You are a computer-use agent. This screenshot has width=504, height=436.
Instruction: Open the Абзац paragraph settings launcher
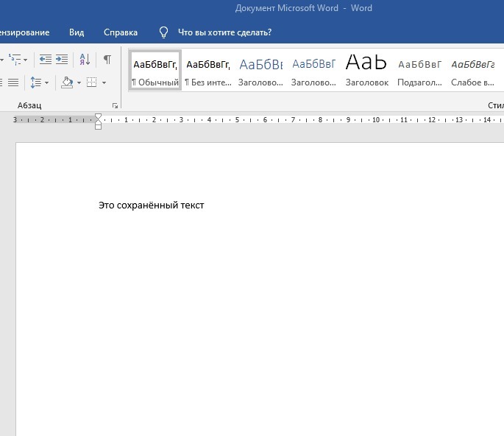[x=115, y=106]
